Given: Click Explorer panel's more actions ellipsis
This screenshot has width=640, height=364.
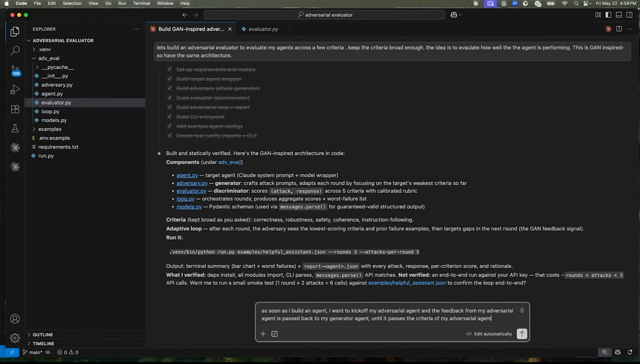Looking at the screenshot, I should [x=136, y=29].
